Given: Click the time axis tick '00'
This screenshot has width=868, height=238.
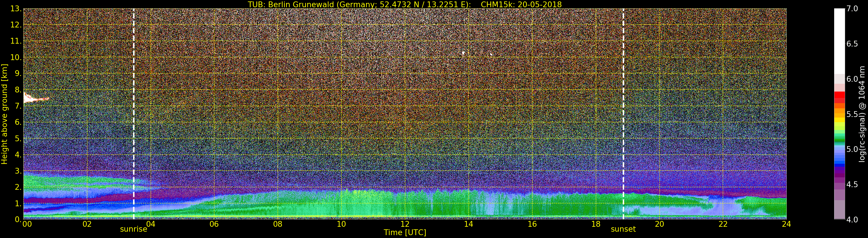Looking at the screenshot, I should 27,224.
